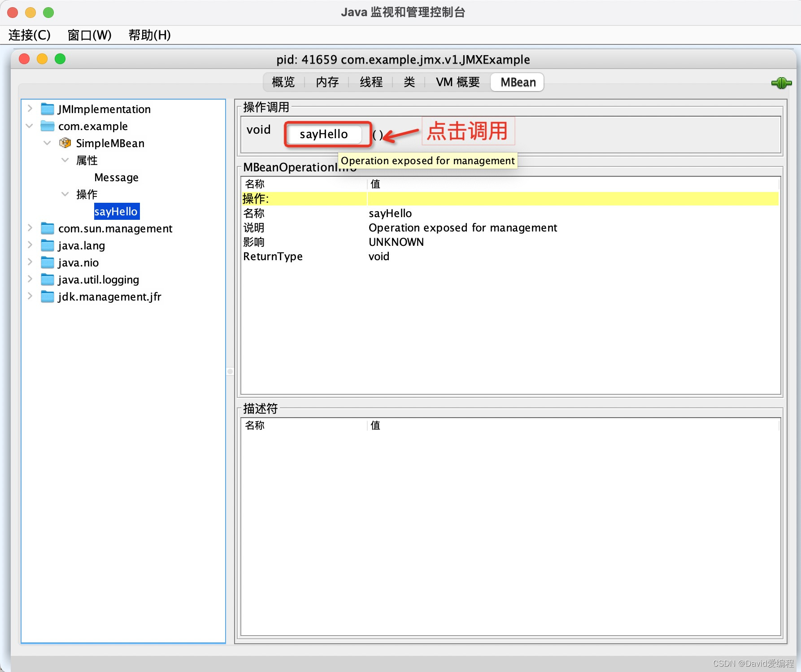
Task: Open the 帮助(H) menu
Action: [149, 35]
